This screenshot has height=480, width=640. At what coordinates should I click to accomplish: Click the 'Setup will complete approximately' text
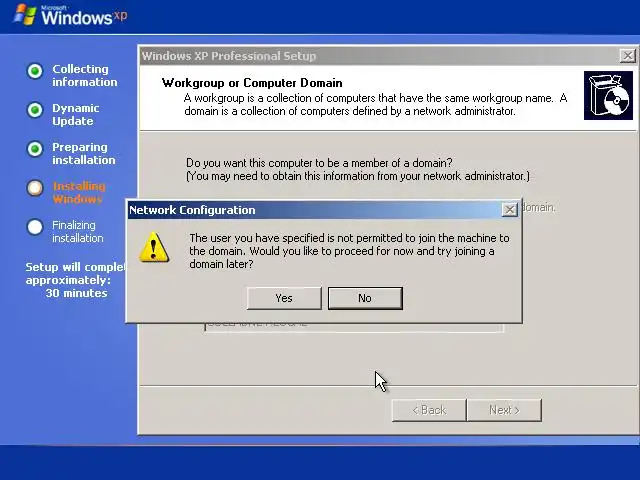pos(76,273)
